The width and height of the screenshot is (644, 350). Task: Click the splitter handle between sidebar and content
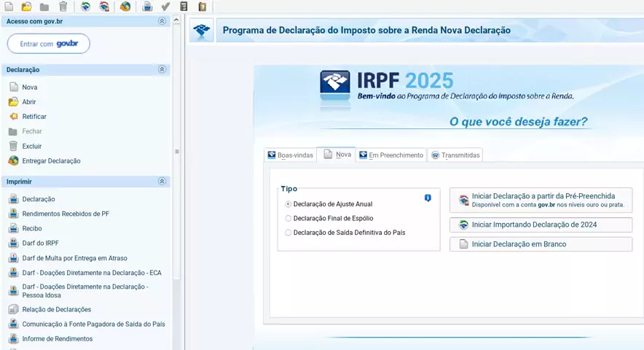pos(177,152)
